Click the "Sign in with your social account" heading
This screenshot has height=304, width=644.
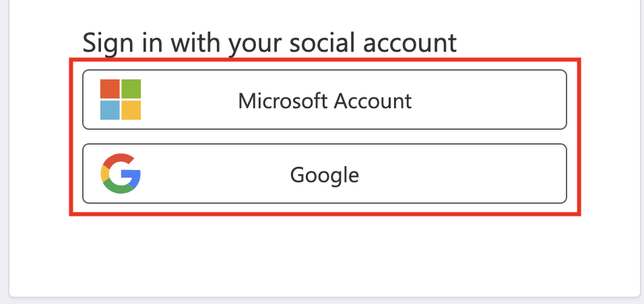[269, 43]
